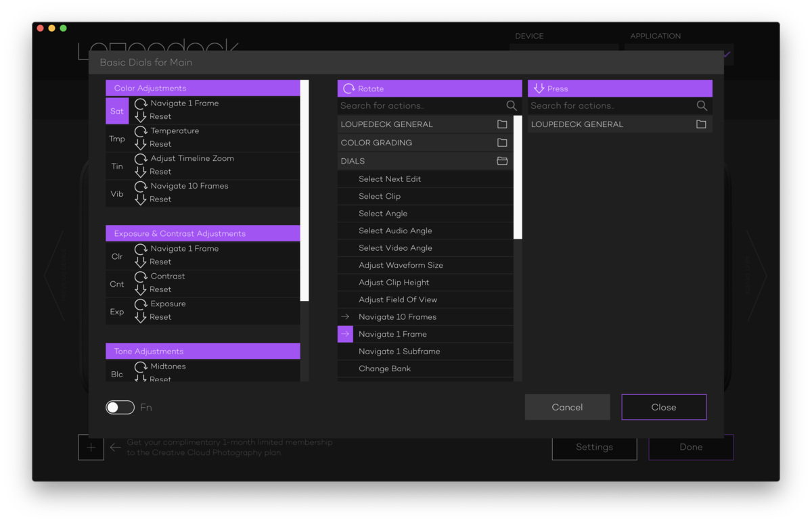This screenshot has height=524, width=812.
Task: Select the Tmp dial label
Action: click(x=117, y=139)
